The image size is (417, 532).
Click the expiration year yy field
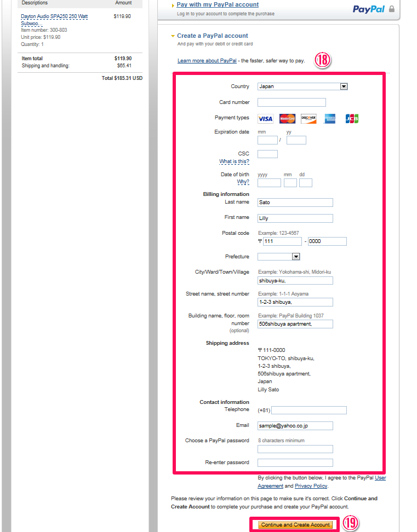click(296, 140)
